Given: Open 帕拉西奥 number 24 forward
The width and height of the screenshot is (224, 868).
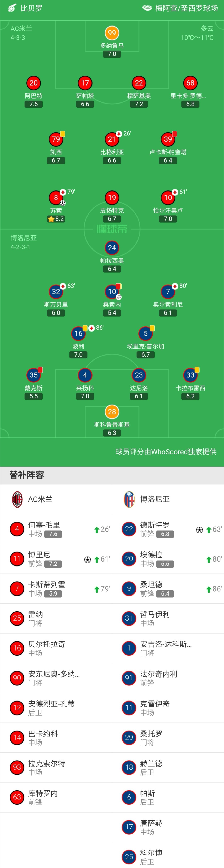Looking at the screenshot, I should pyautogui.click(x=112, y=248).
